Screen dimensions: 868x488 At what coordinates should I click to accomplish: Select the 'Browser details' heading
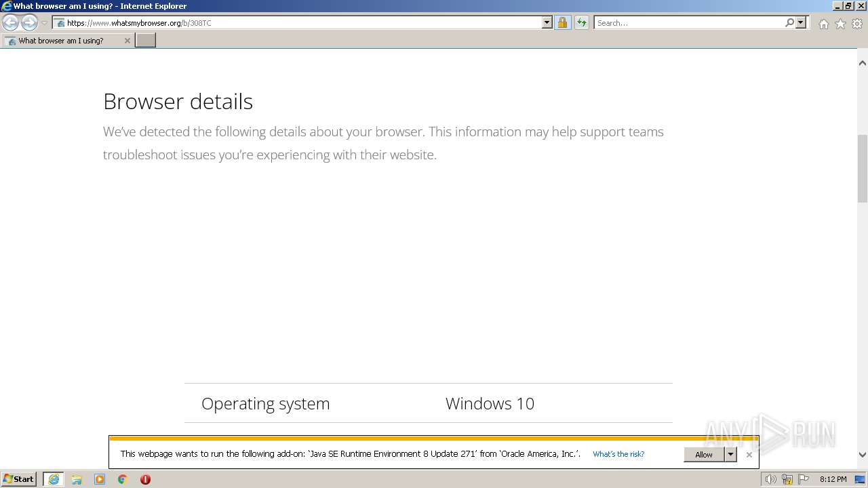(178, 102)
